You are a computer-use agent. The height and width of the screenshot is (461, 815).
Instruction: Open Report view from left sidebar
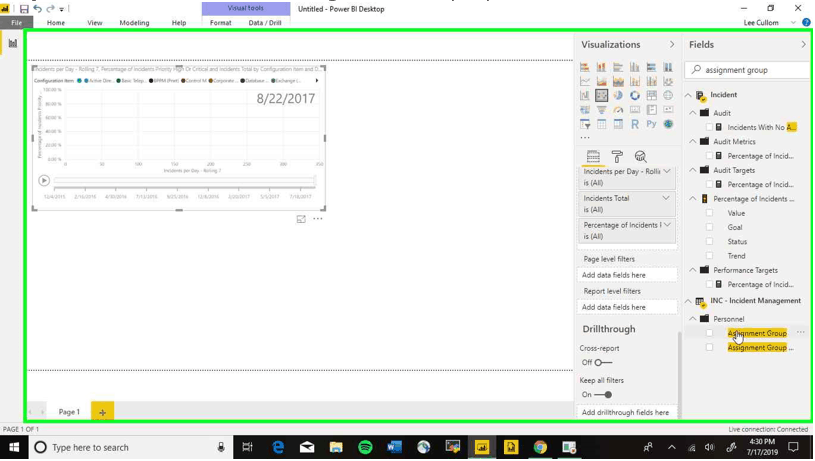[x=12, y=44]
